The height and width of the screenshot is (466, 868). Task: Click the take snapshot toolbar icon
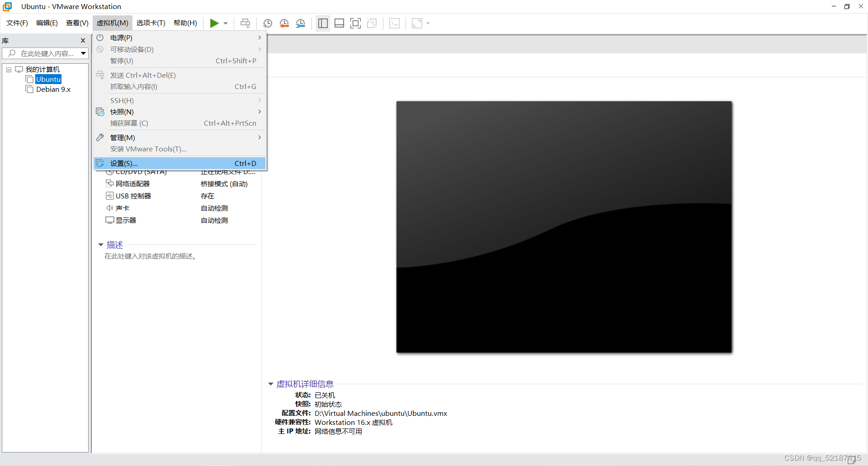coord(268,23)
